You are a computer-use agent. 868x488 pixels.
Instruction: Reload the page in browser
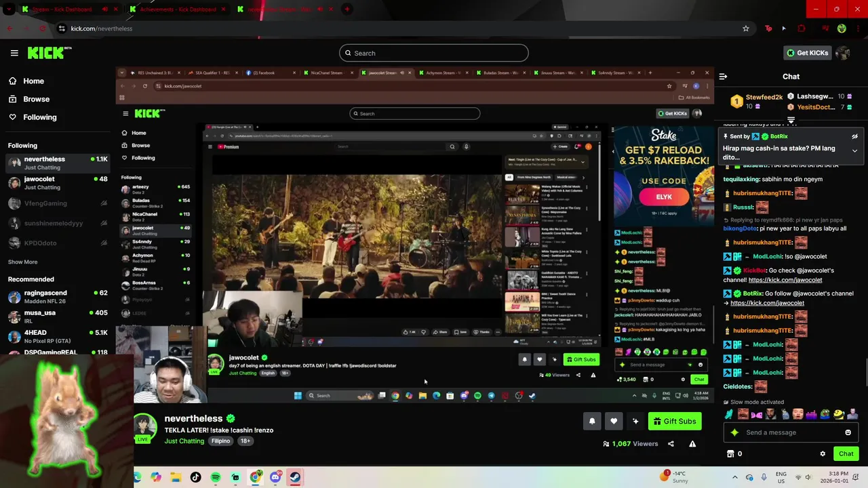click(x=42, y=28)
